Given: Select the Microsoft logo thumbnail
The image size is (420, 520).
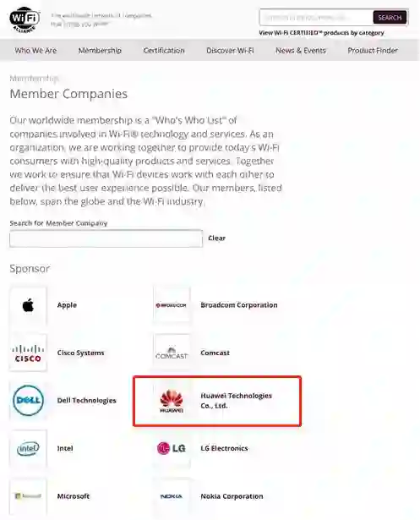Looking at the screenshot, I should 28,496.
